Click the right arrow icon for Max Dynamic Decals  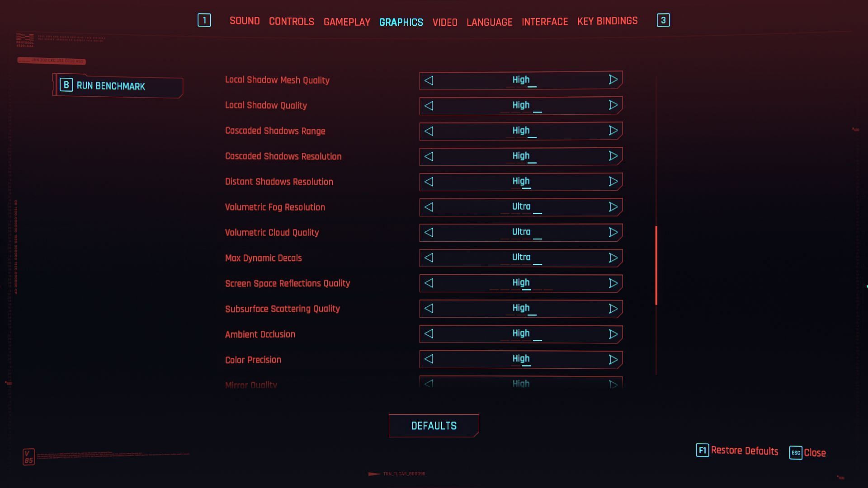pos(612,258)
